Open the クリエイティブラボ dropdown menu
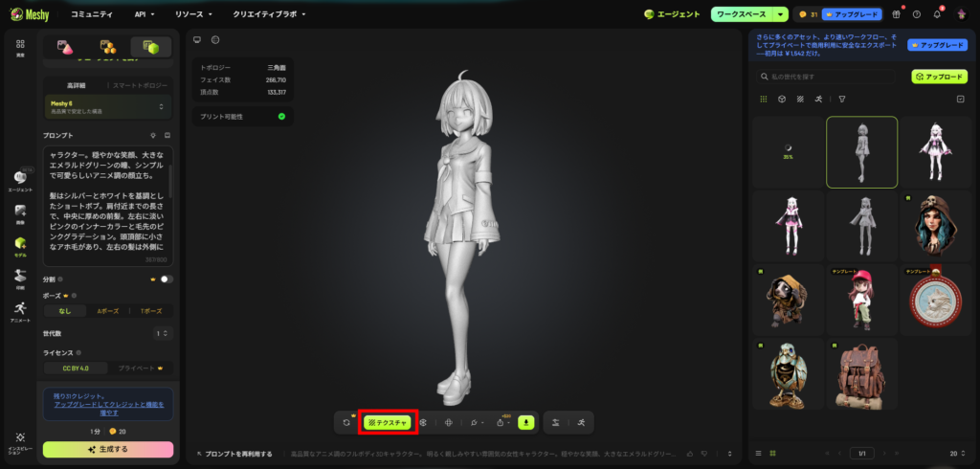Image resolution: width=980 pixels, height=469 pixels. pyautogui.click(x=269, y=13)
